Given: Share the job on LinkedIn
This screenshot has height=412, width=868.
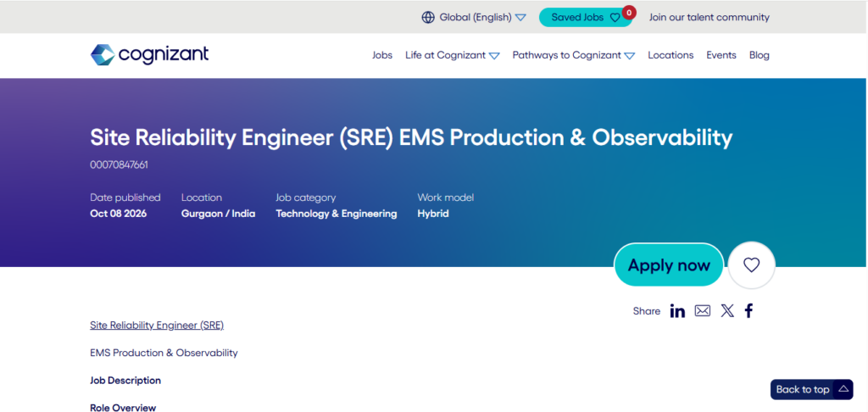Looking at the screenshot, I should [677, 311].
